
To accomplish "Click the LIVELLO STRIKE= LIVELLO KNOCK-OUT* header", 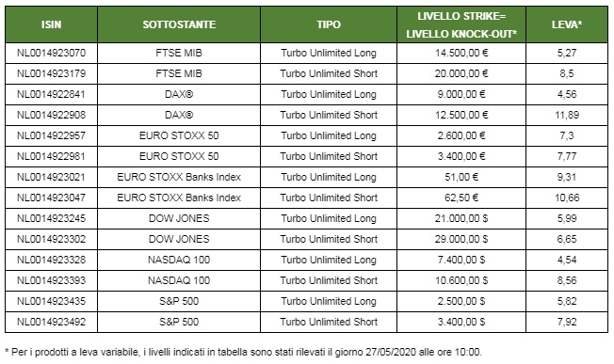I will click(x=461, y=25).
